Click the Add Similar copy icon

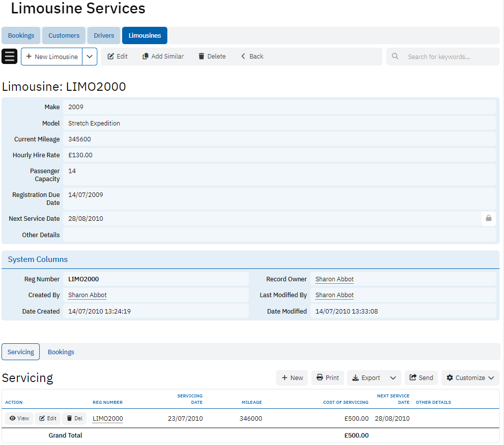coord(145,57)
